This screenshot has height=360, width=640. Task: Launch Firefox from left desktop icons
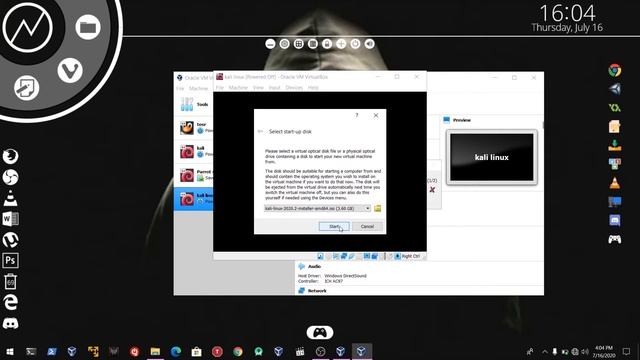pos(10,156)
